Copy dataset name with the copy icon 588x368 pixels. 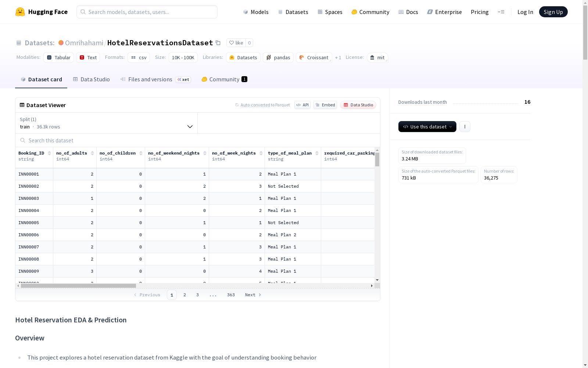coord(218,43)
